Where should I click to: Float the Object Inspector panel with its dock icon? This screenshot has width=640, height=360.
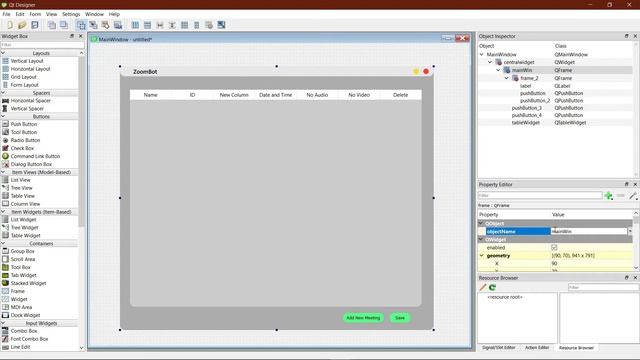pos(627,36)
